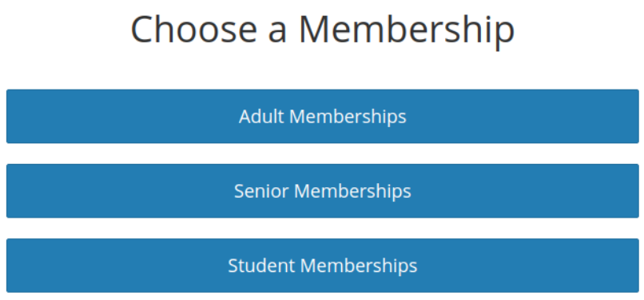This screenshot has height=300, width=644.
Task: Click the word "Senior" on the middle button
Action: [261, 191]
